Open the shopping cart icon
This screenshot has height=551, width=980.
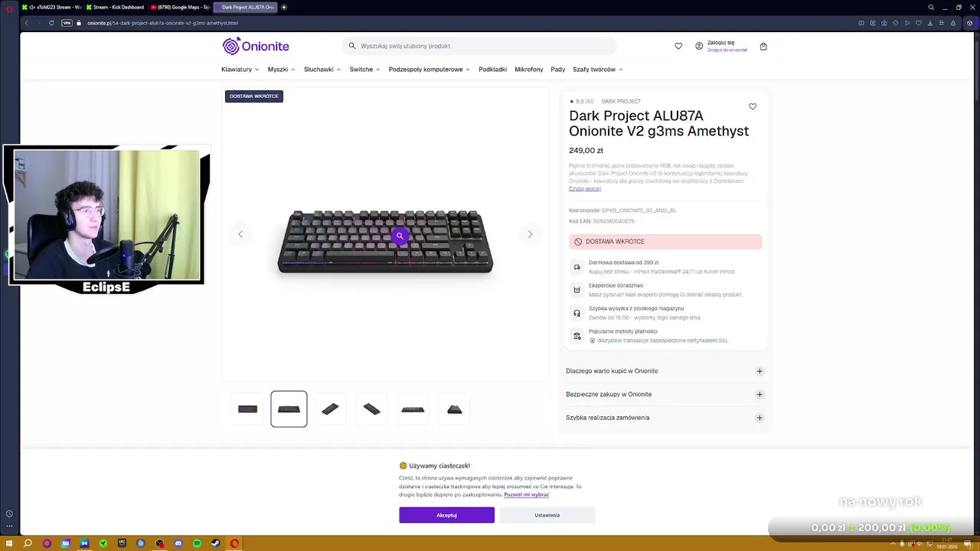click(763, 46)
